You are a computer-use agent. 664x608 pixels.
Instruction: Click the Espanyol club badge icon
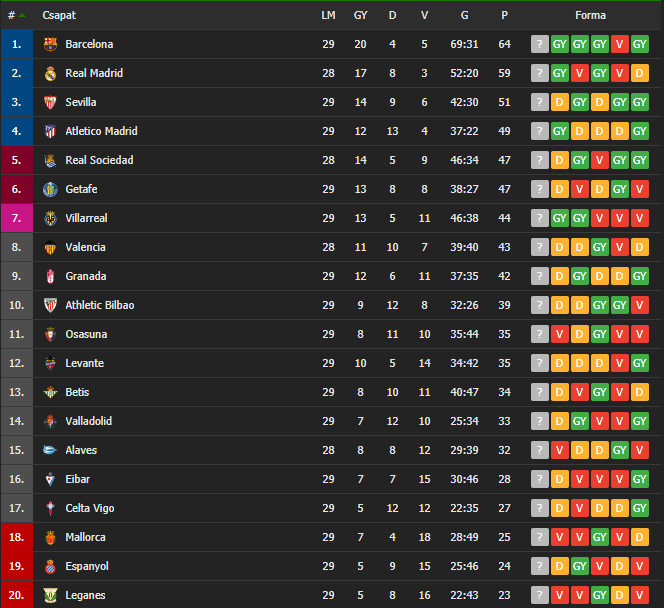pyautogui.click(x=50, y=566)
